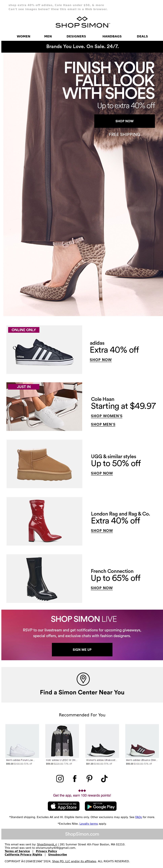Follow the Cole Haan SHOP MEN'S link
This screenshot has height=868, width=163.
pyautogui.click(x=103, y=425)
